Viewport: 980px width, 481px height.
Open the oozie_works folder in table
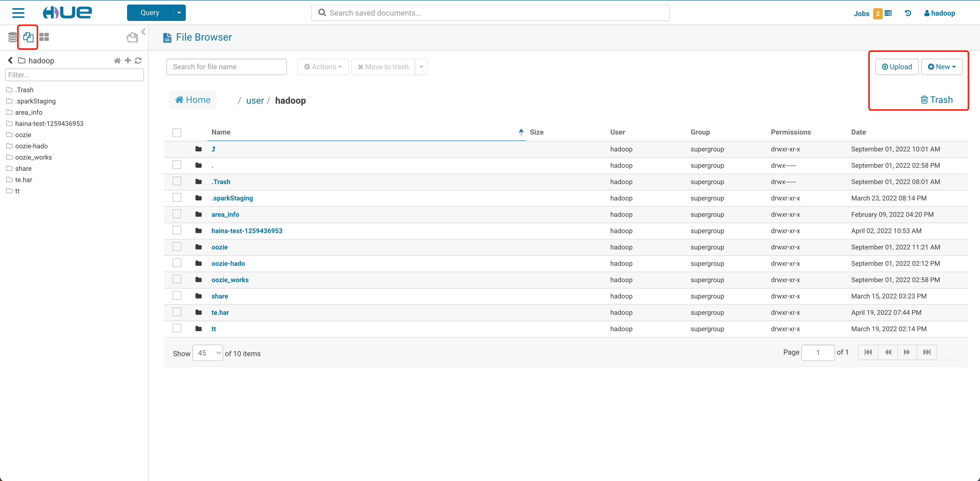click(230, 280)
